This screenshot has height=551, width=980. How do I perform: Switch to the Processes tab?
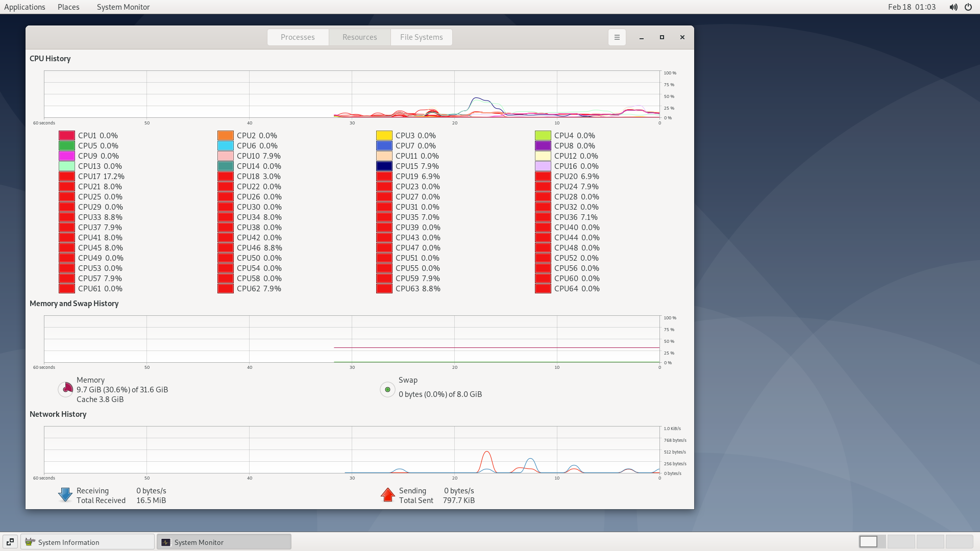tap(298, 37)
